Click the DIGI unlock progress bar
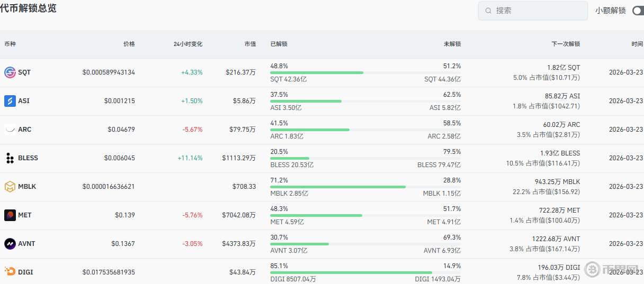Viewport: 644px width, 284px height. [365, 272]
